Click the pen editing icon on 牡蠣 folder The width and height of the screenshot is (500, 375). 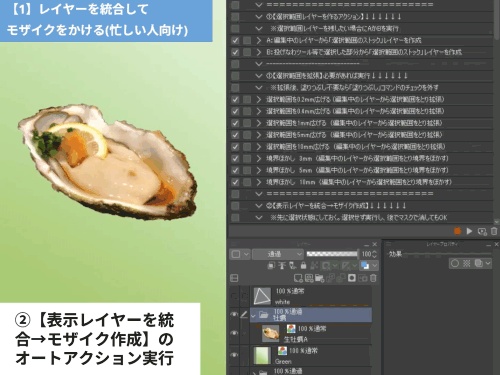click(244, 314)
